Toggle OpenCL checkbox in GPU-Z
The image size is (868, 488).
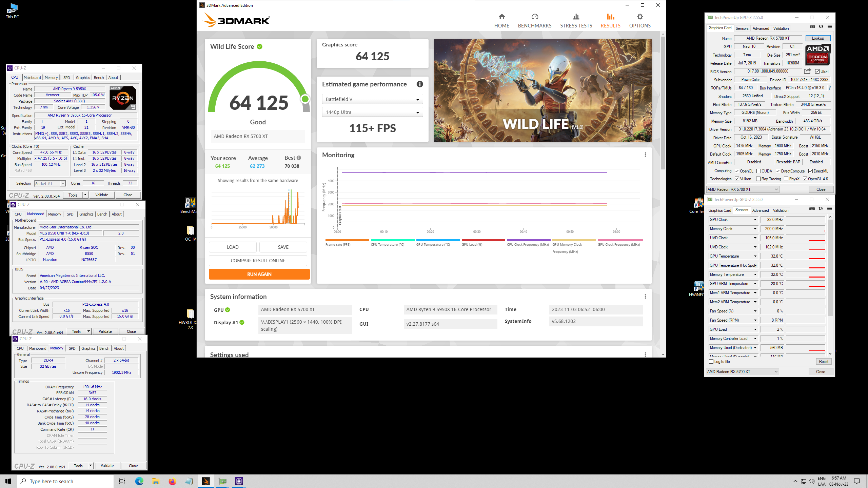[x=737, y=171]
